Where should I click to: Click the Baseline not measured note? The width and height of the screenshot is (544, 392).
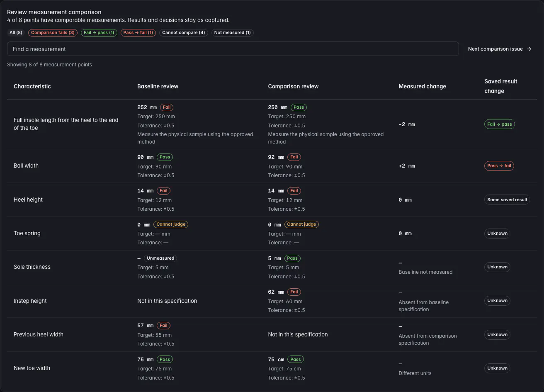click(x=425, y=272)
